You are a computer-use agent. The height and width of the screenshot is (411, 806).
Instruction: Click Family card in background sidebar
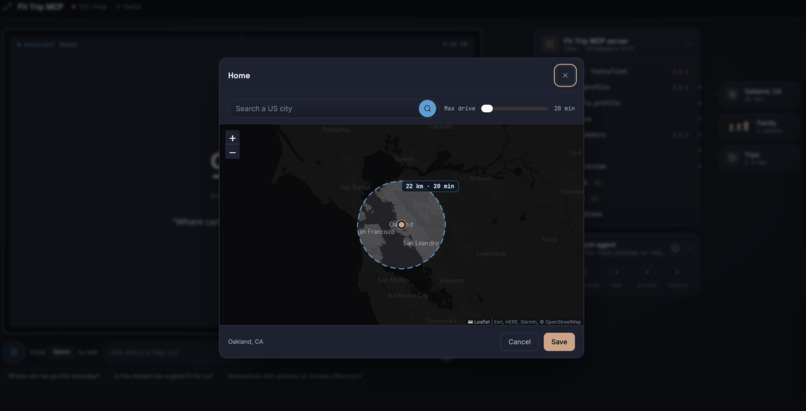760,126
